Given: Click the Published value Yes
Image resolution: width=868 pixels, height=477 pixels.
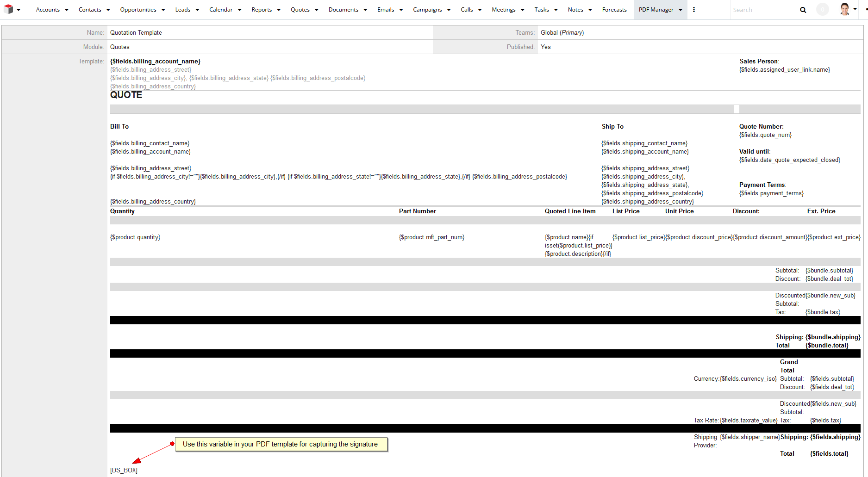Looking at the screenshot, I should 546,47.
